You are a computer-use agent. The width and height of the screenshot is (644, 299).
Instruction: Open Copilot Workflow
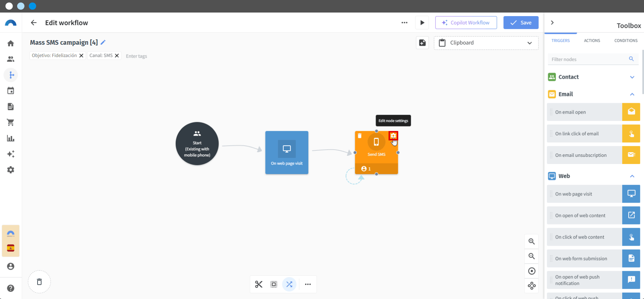[466, 23]
